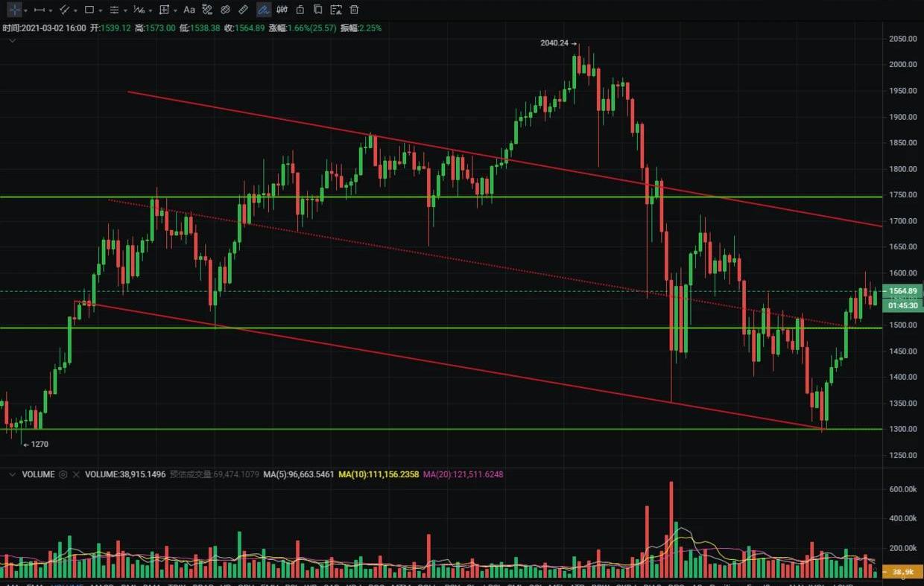
Task: Click the 2040.24 high price marker
Action: (554, 43)
